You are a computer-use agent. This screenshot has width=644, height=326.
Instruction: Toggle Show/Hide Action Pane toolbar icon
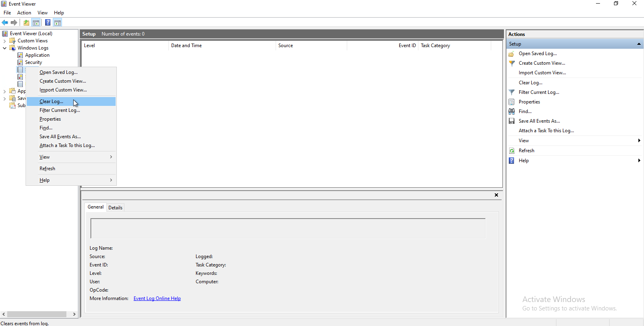click(x=58, y=23)
